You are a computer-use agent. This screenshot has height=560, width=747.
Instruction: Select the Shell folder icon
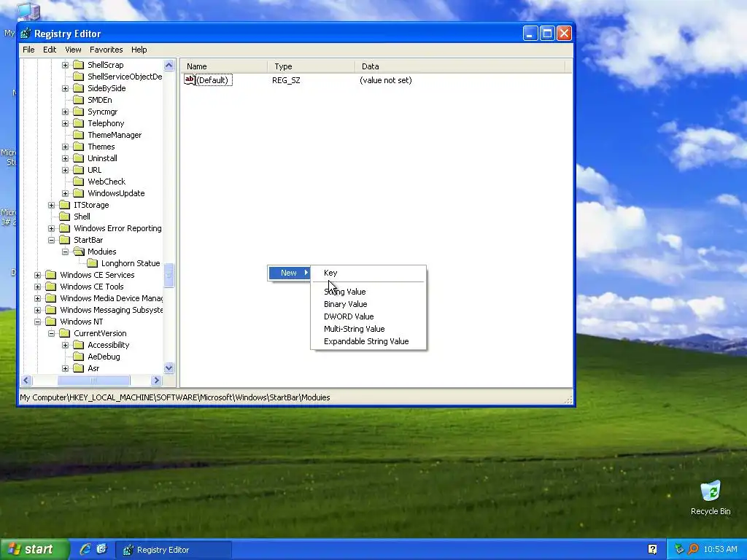click(65, 217)
